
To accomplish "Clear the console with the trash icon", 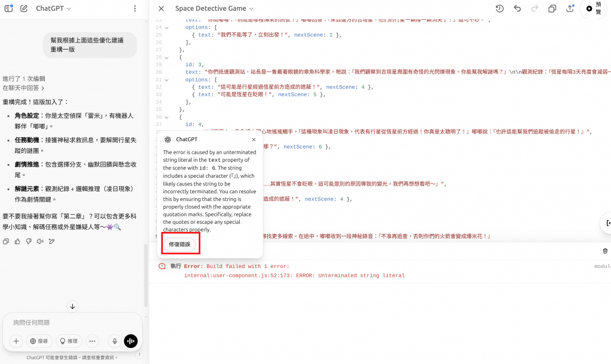I will coord(605,251).
